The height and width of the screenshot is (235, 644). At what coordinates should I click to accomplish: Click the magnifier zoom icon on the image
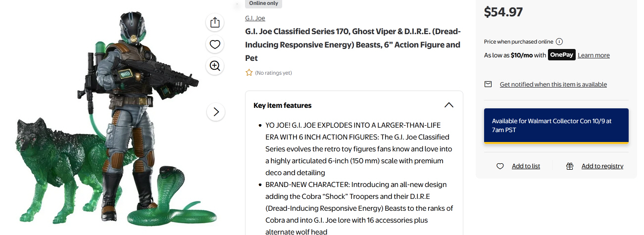click(215, 66)
